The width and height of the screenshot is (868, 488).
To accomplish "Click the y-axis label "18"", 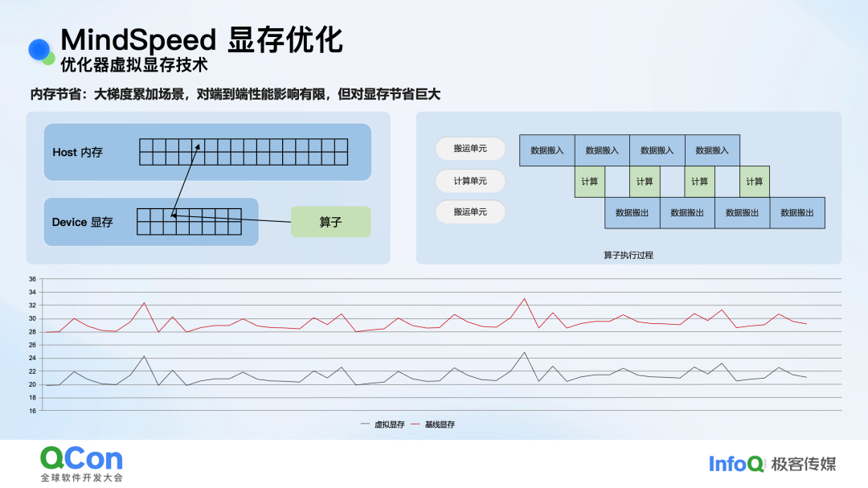I will click(x=33, y=398).
